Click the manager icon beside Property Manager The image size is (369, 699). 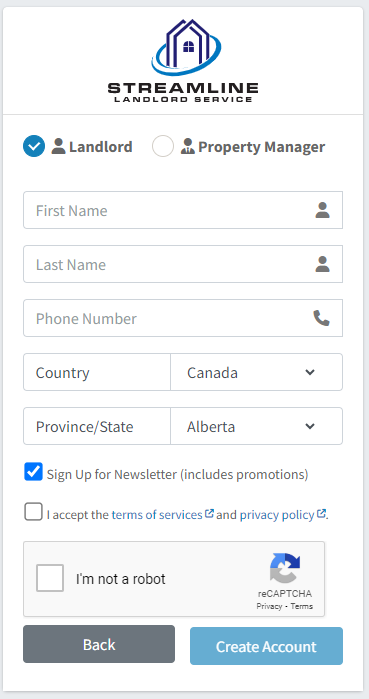point(188,146)
